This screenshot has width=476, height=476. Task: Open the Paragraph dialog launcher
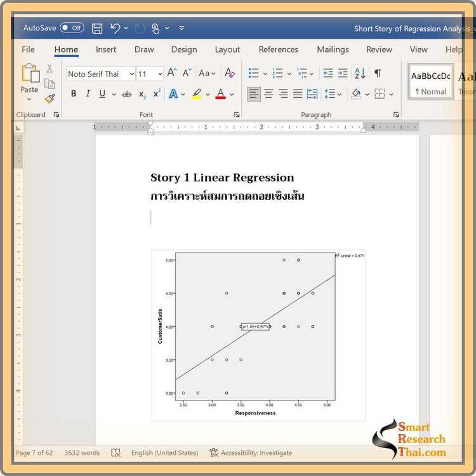pos(396,114)
